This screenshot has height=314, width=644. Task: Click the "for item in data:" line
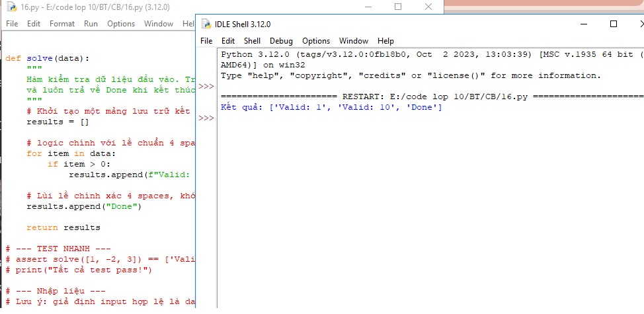pyautogui.click(x=71, y=153)
